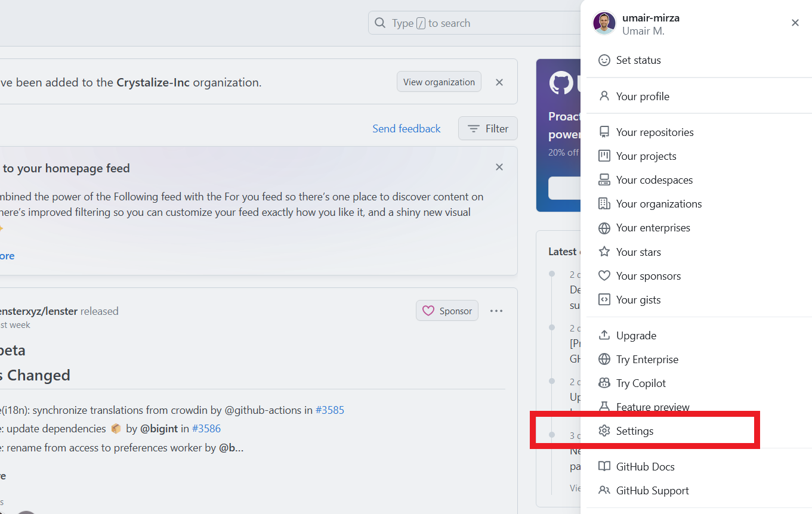Click the GitHub Support people icon
This screenshot has height=514, width=812.
(x=604, y=491)
